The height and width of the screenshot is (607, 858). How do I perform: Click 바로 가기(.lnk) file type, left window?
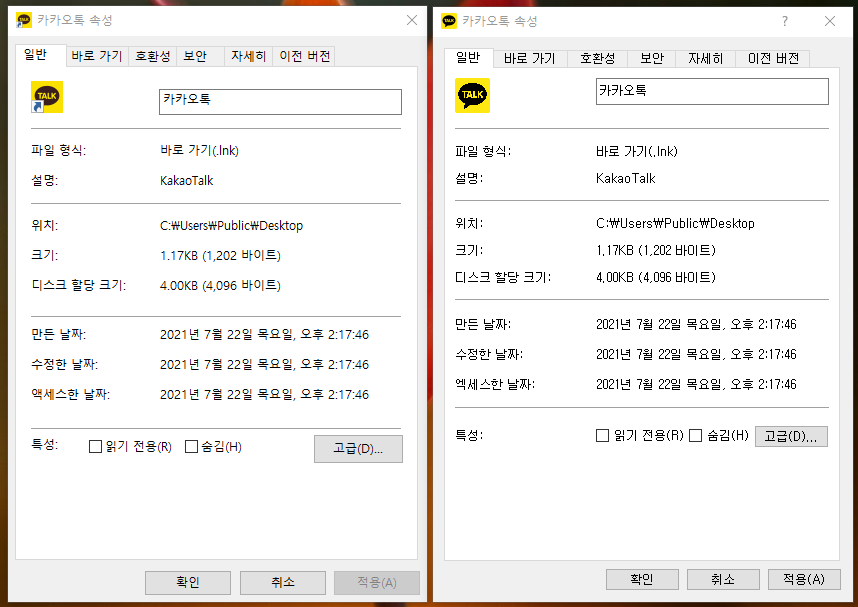[x=199, y=151]
